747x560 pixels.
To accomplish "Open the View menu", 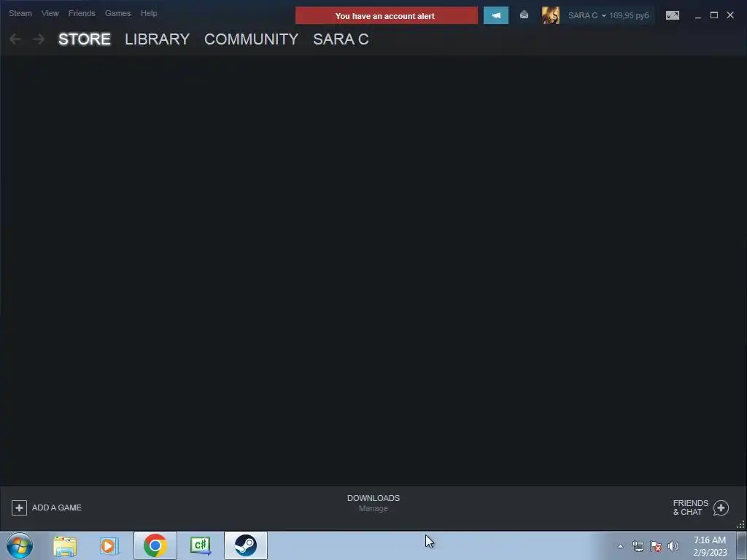I will click(x=50, y=13).
